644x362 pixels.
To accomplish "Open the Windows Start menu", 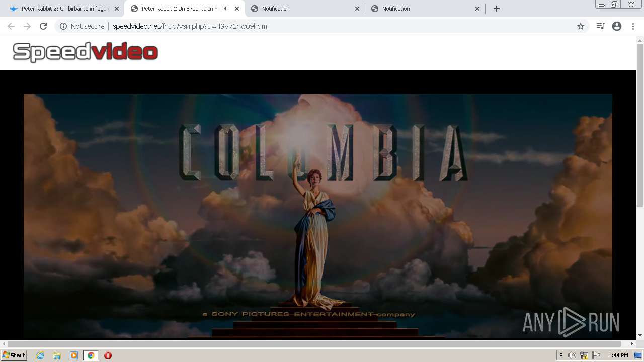I will tap(14, 355).
